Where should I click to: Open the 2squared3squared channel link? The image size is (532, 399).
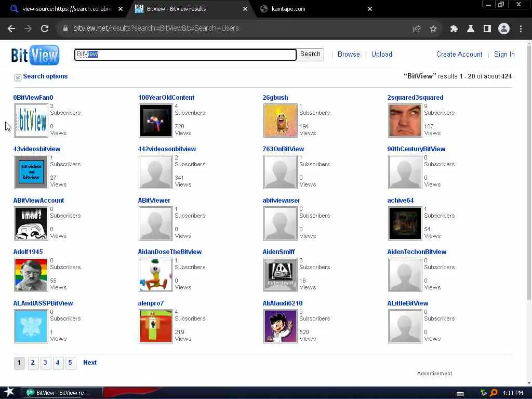[x=415, y=98]
